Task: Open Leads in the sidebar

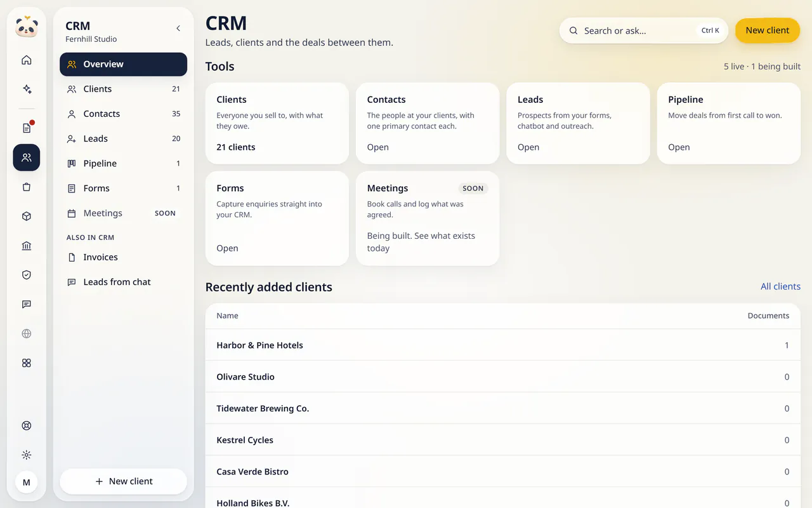Action: (124, 138)
